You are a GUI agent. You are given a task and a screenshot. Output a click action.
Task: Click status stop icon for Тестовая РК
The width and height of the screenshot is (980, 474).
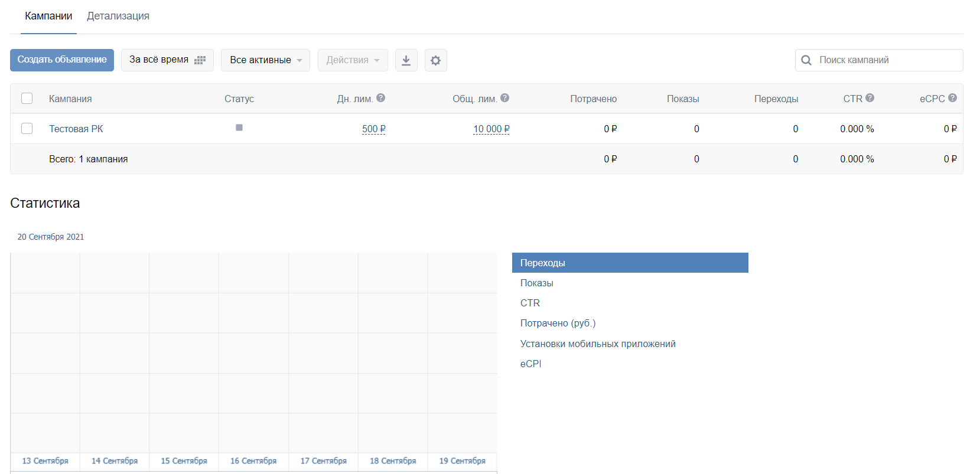[239, 128]
